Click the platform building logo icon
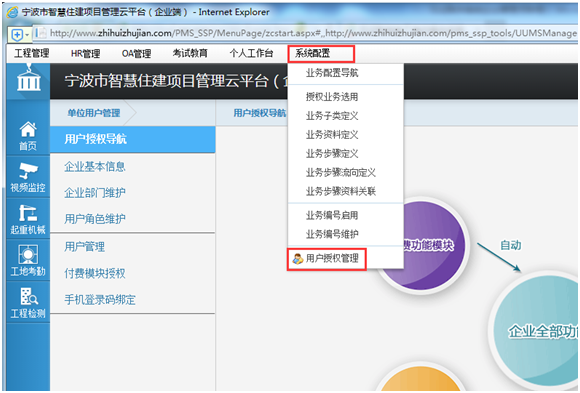The image size is (580, 393). pos(28,79)
